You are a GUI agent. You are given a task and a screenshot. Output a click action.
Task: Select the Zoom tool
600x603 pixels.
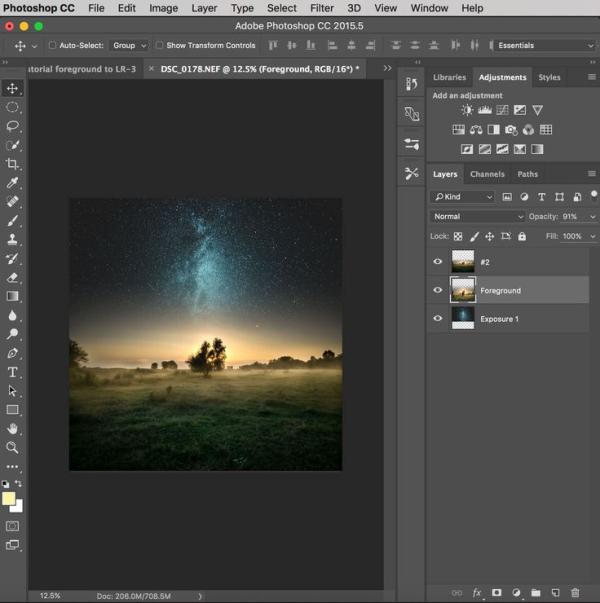pyautogui.click(x=13, y=447)
